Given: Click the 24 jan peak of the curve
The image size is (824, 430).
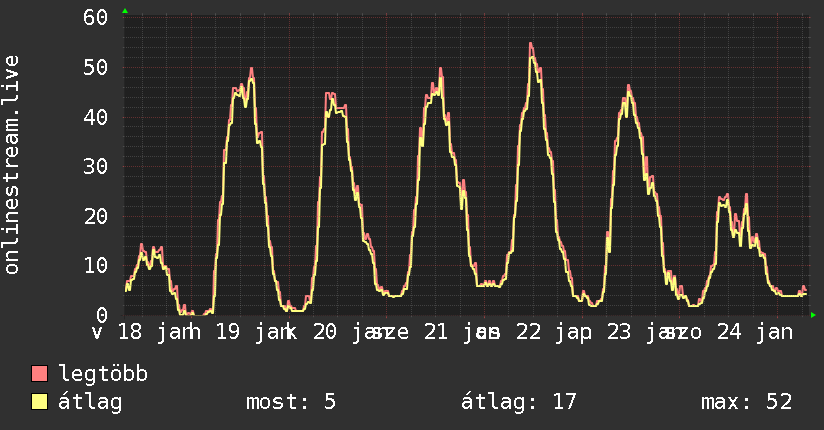Looking at the screenshot, I should pos(746,195).
